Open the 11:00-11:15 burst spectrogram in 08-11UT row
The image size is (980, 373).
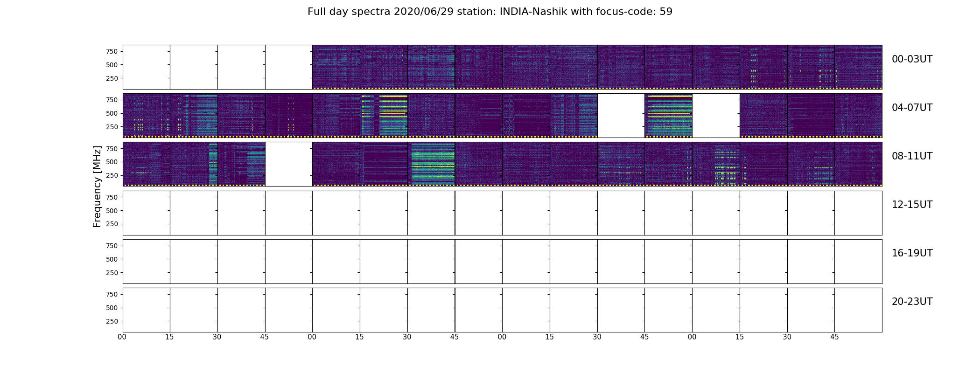716,164
